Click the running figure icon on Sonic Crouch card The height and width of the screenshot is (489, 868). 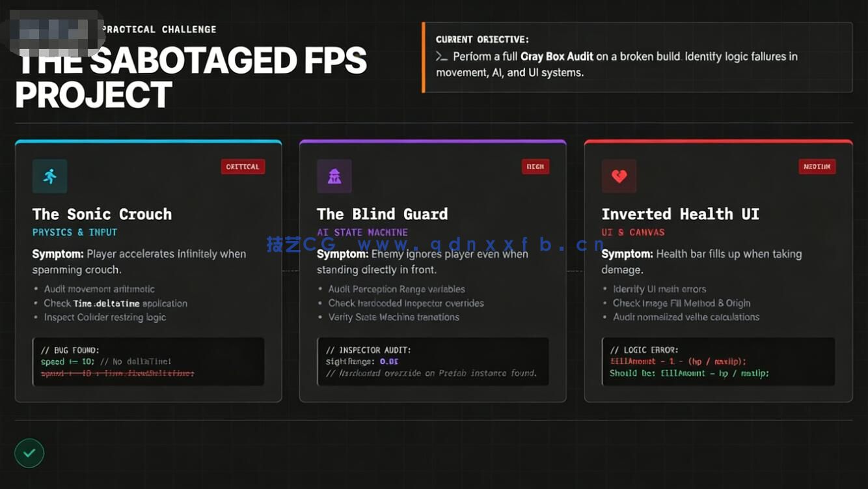coord(49,176)
